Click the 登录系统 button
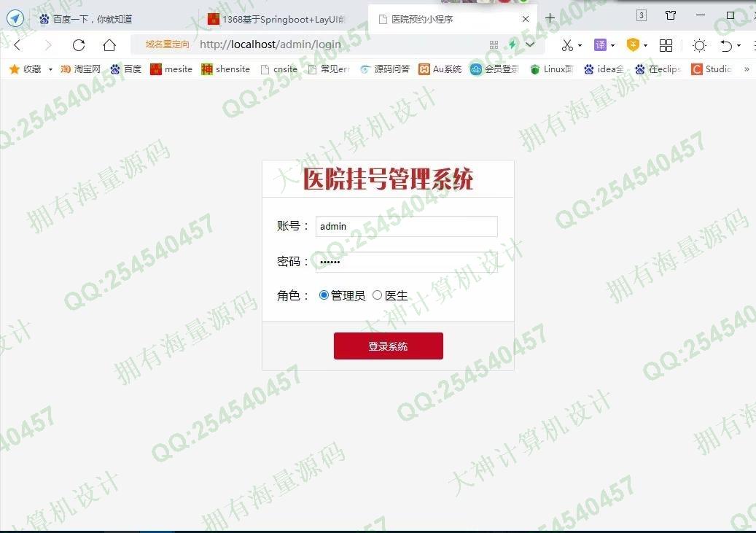The width and height of the screenshot is (756, 533). (388, 346)
